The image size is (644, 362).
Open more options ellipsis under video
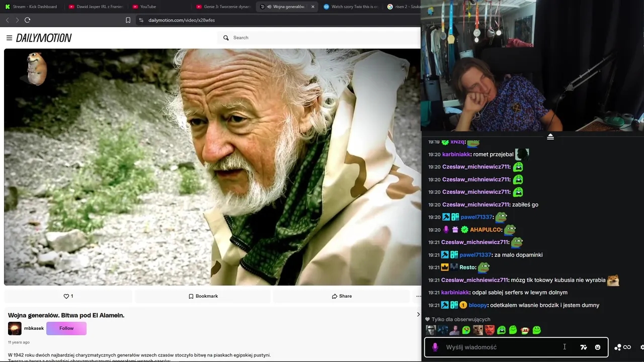pos(418,296)
